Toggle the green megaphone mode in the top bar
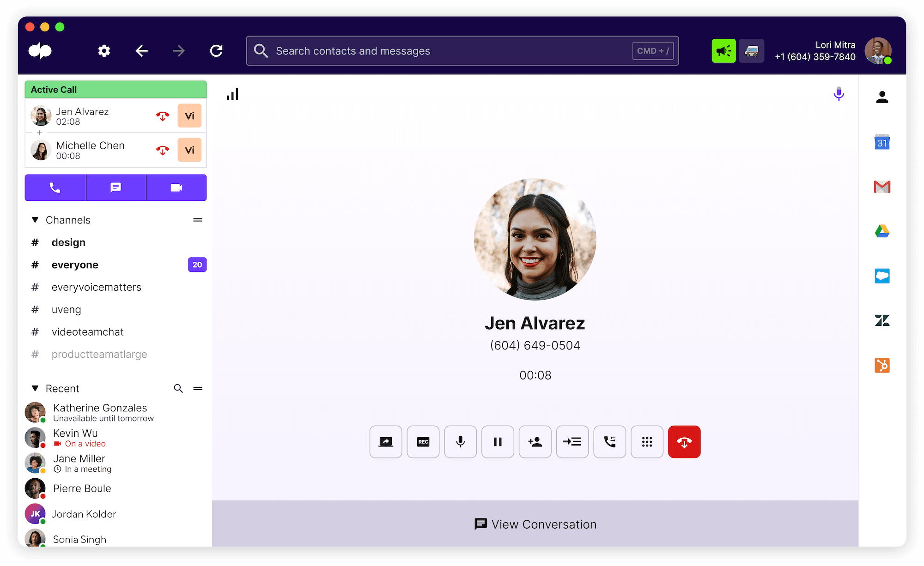This screenshot has width=924, height=566. click(723, 51)
